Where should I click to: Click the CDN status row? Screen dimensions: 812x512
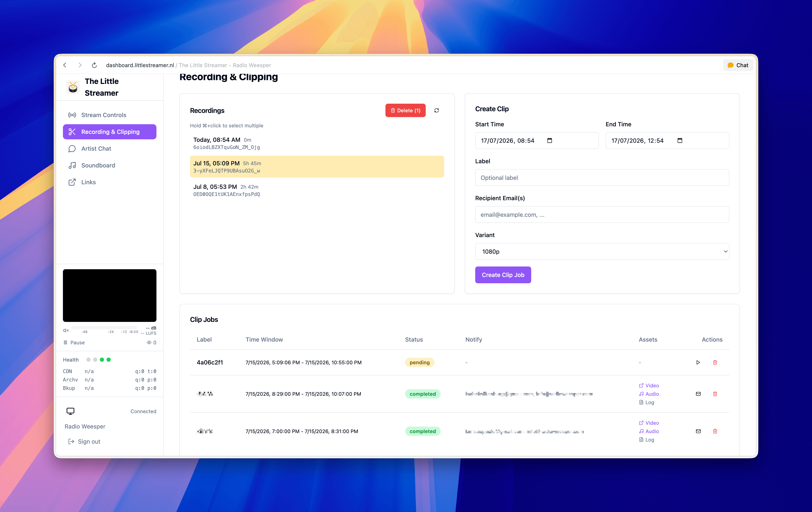click(x=110, y=371)
